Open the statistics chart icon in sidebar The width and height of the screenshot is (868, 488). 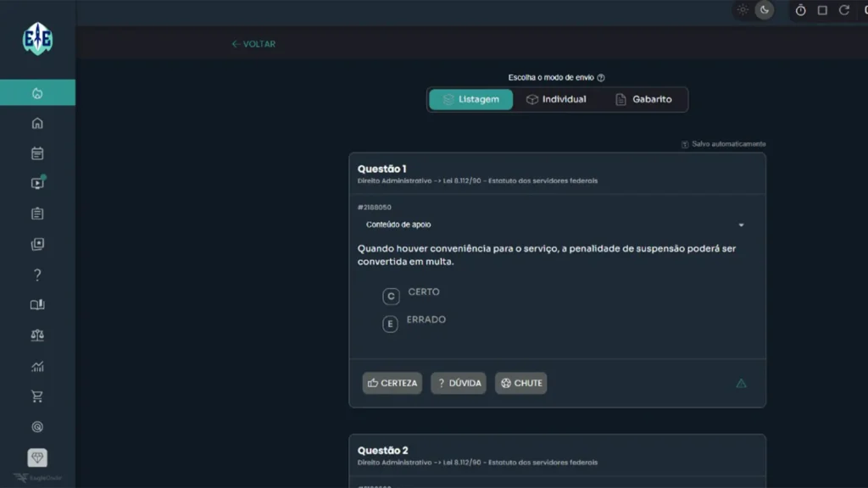(37, 366)
